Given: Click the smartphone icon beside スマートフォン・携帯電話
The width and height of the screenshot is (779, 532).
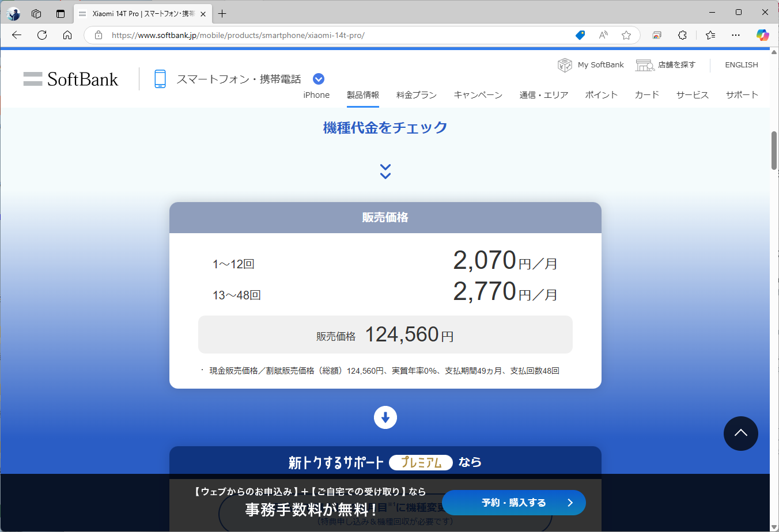Looking at the screenshot, I should [160, 78].
